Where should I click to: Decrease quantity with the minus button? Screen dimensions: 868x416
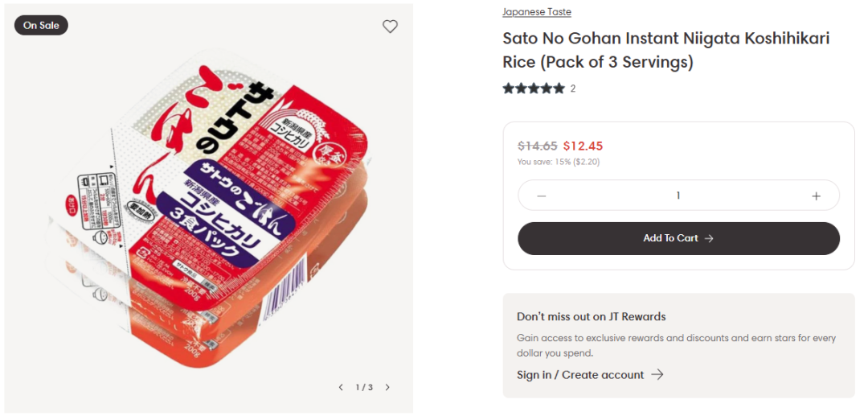541,196
